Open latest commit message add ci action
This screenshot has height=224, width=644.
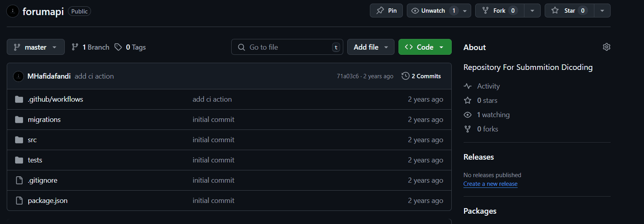(94, 76)
